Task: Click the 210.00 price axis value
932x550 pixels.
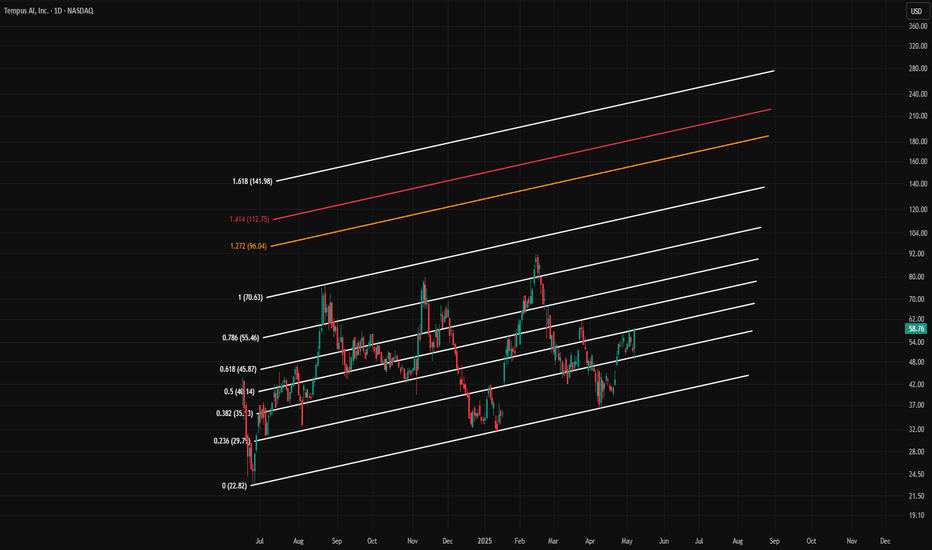Action: [x=918, y=116]
